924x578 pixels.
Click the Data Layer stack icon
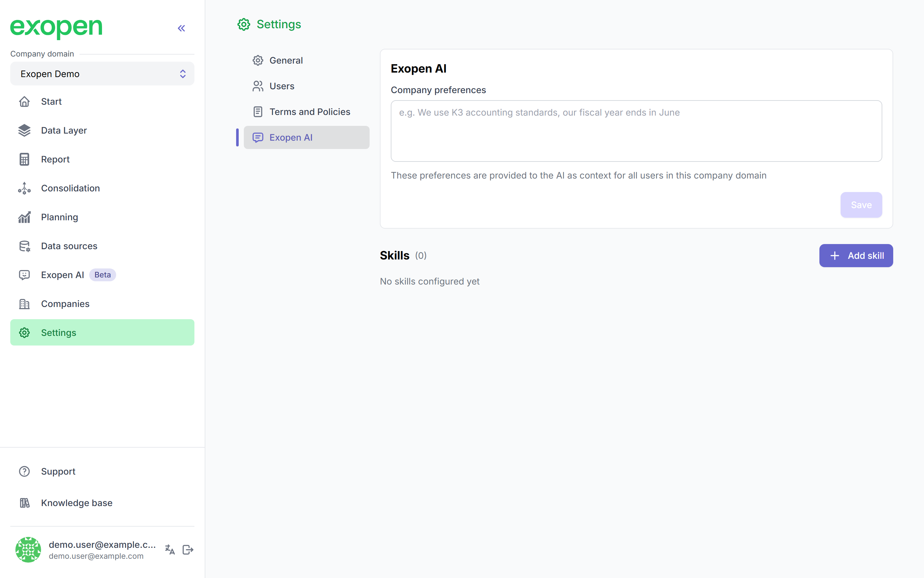24,130
